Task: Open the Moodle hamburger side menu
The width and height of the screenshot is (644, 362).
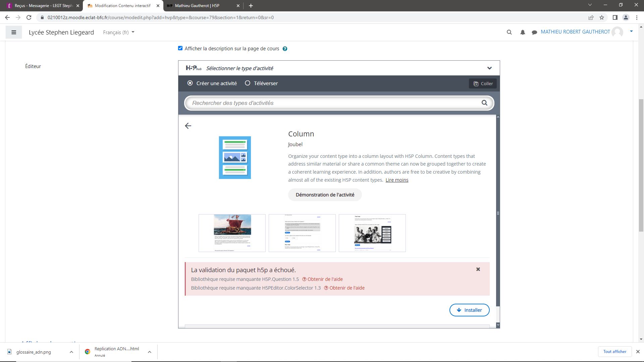Action: (14, 32)
